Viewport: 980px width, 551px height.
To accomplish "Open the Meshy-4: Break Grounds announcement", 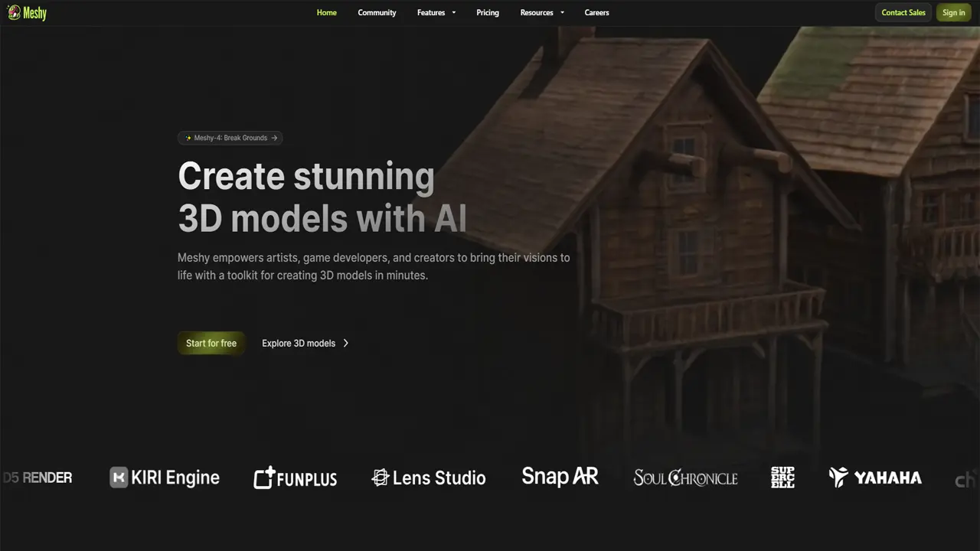I will [230, 138].
